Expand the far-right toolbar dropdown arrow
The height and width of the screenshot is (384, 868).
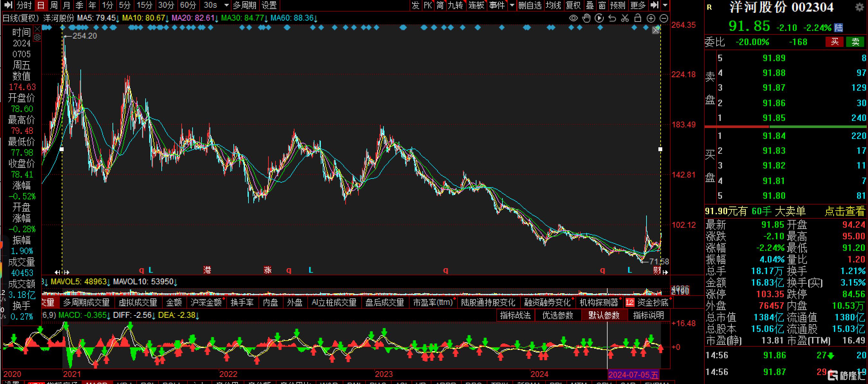(665, 5)
